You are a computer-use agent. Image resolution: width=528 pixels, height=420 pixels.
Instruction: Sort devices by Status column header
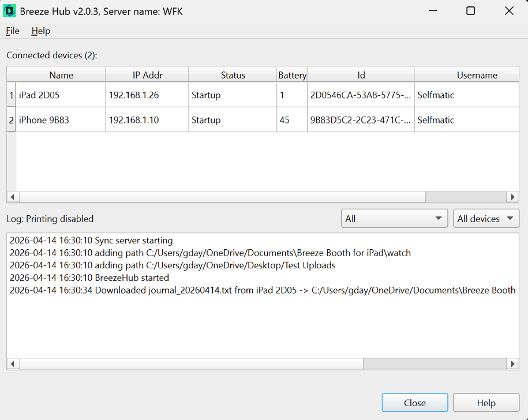(233, 75)
